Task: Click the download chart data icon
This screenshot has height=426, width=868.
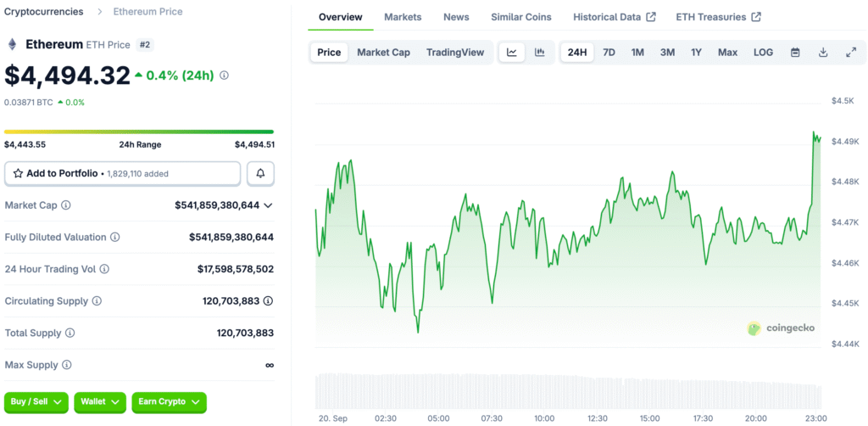Action: 823,52
